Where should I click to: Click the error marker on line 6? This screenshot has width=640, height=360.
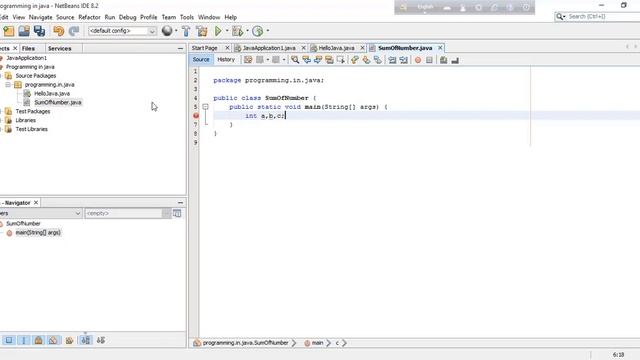[x=196, y=116]
